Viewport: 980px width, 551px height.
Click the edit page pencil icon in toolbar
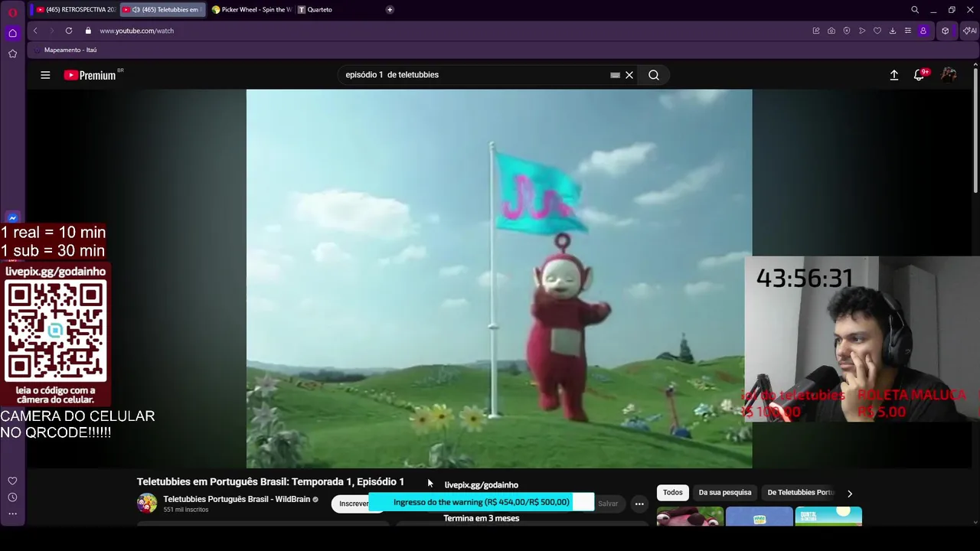click(x=816, y=31)
